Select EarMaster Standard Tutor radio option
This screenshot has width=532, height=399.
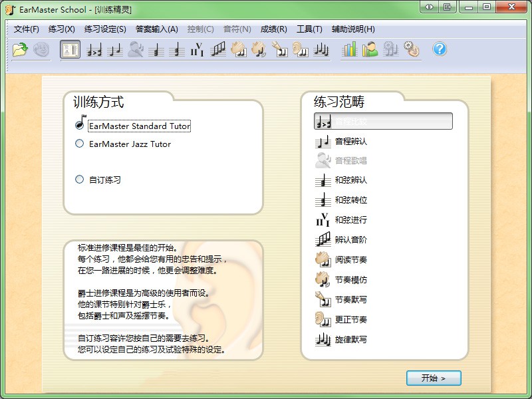133,126
